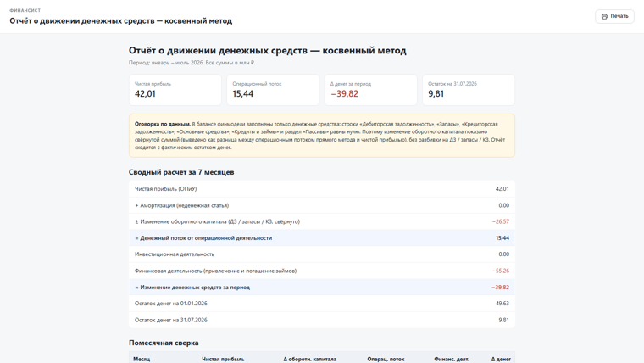Select the 'Остаток на 31.07.2026' card
The width and height of the screenshot is (644, 363).
click(x=469, y=90)
